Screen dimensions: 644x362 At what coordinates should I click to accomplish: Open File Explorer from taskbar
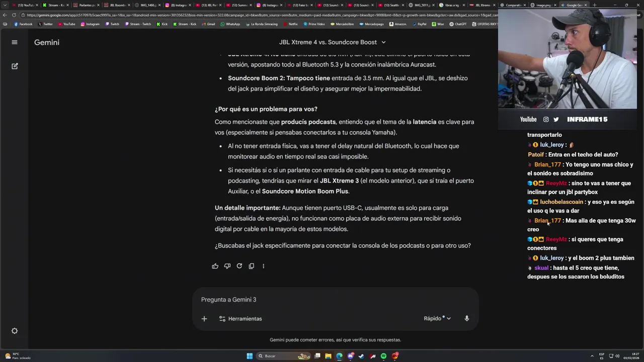[328, 356]
